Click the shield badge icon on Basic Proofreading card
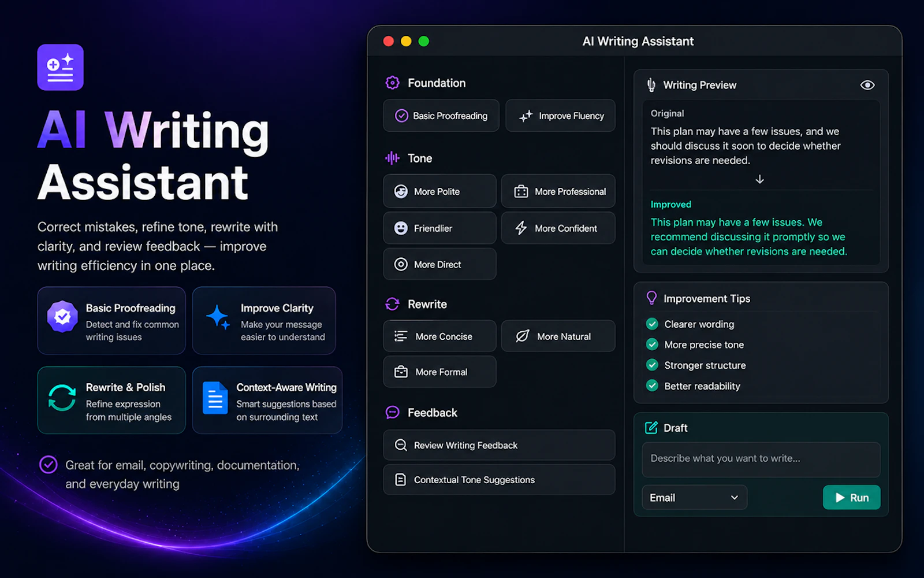This screenshot has height=578, width=924. 62,316
